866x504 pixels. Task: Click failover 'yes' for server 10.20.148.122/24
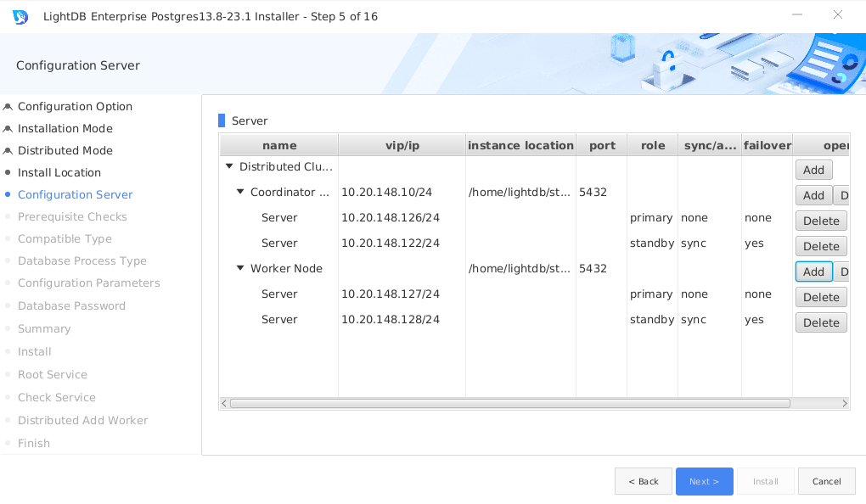point(754,243)
